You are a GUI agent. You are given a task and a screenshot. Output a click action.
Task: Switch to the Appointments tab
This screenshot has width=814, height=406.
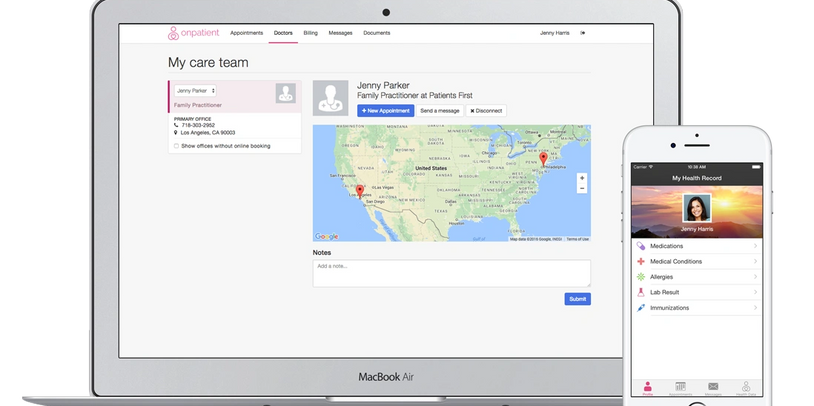(246, 33)
